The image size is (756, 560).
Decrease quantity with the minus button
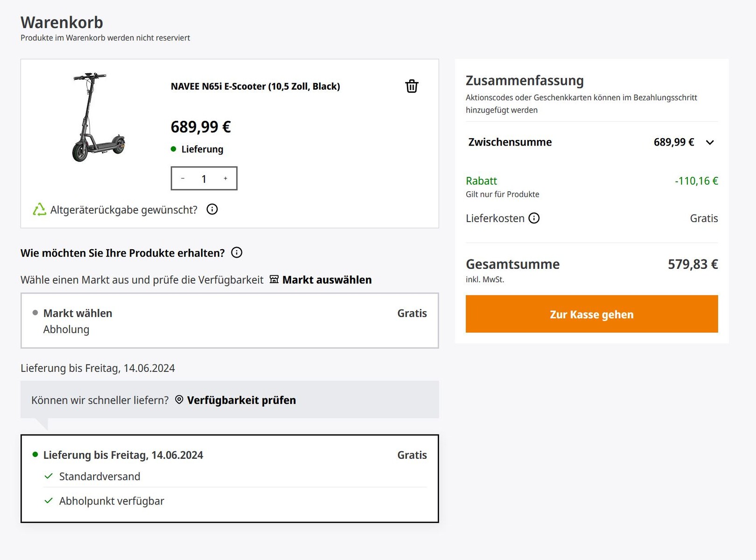point(182,178)
